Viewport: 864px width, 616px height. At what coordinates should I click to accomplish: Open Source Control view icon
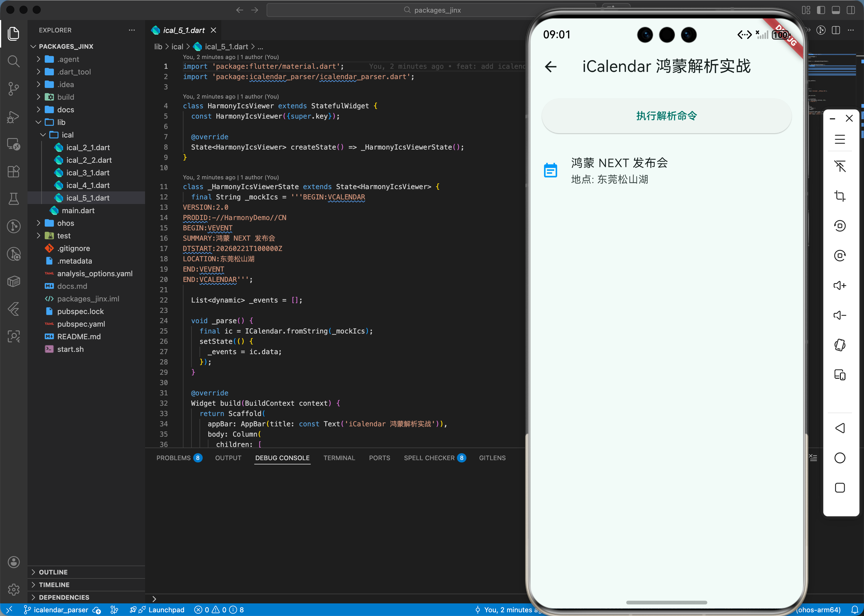tap(14, 89)
